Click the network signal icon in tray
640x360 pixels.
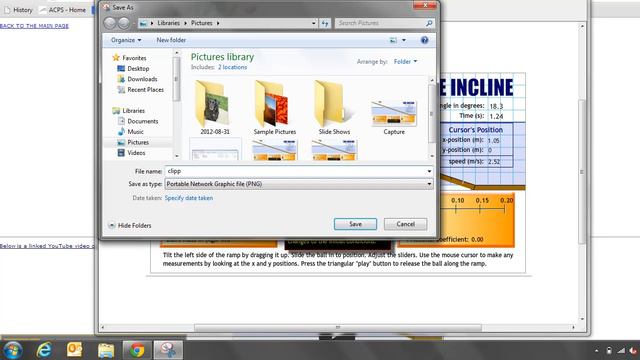pos(621,351)
